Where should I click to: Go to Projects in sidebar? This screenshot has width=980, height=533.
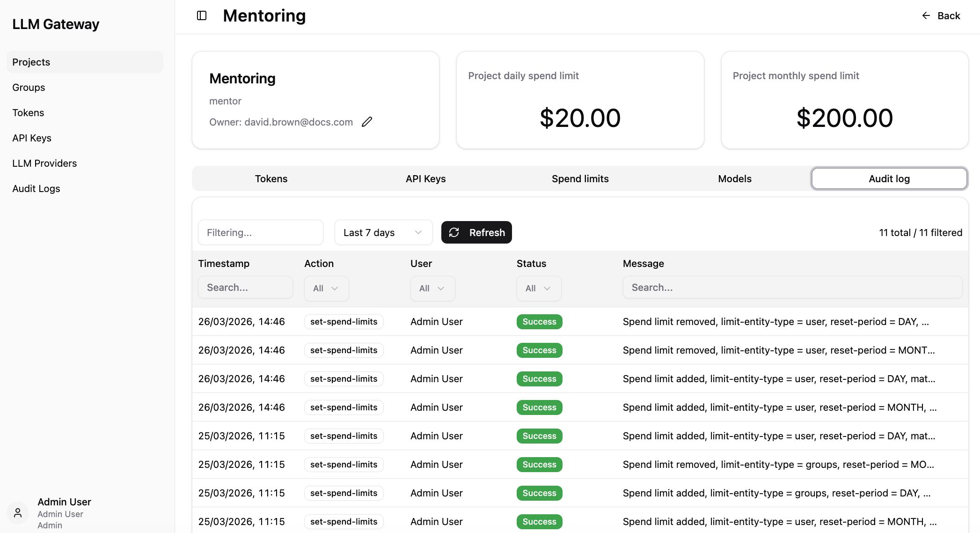point(85,62)
